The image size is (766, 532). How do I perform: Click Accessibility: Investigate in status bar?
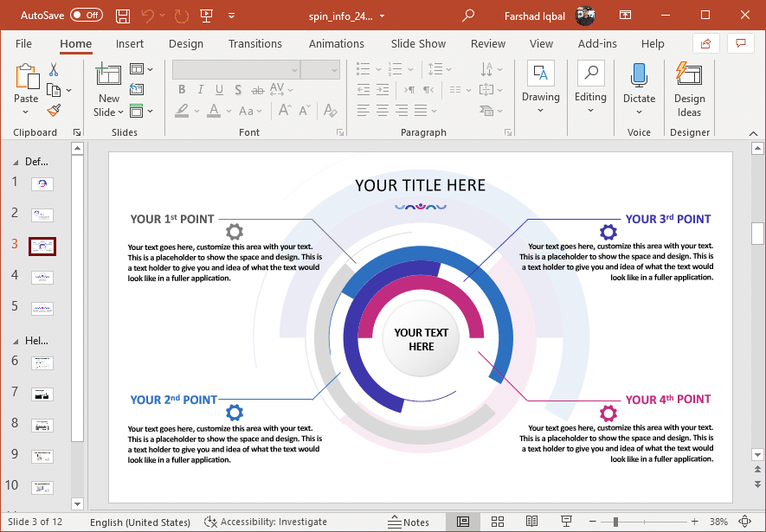click(266, 522)
